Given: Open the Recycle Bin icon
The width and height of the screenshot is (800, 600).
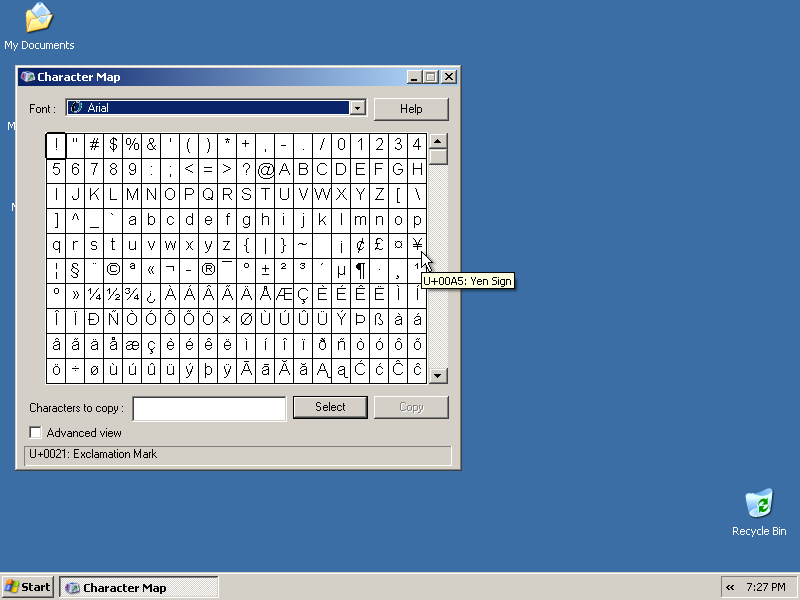Looking at the screenshot, I should 759,510.
